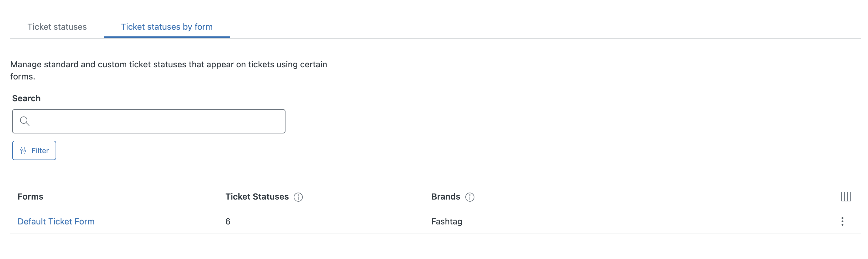Screen dimensions: 868x259
Task: Open the three-dot menu for Default Ticket Form
Action: pos(842,221)
